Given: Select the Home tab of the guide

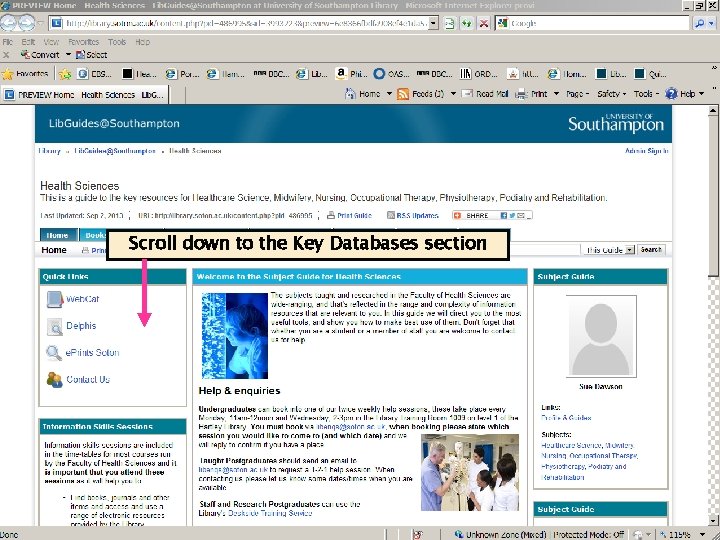Looking at the screenshot, I should click(x=57, y=235).
